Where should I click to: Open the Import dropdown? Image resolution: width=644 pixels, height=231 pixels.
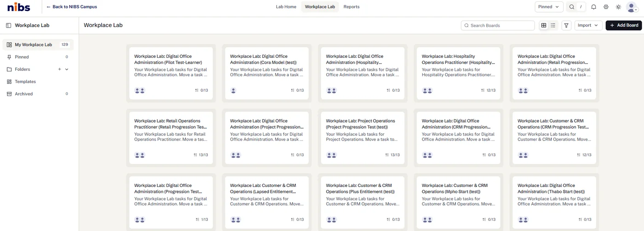[x=588, y=25]
